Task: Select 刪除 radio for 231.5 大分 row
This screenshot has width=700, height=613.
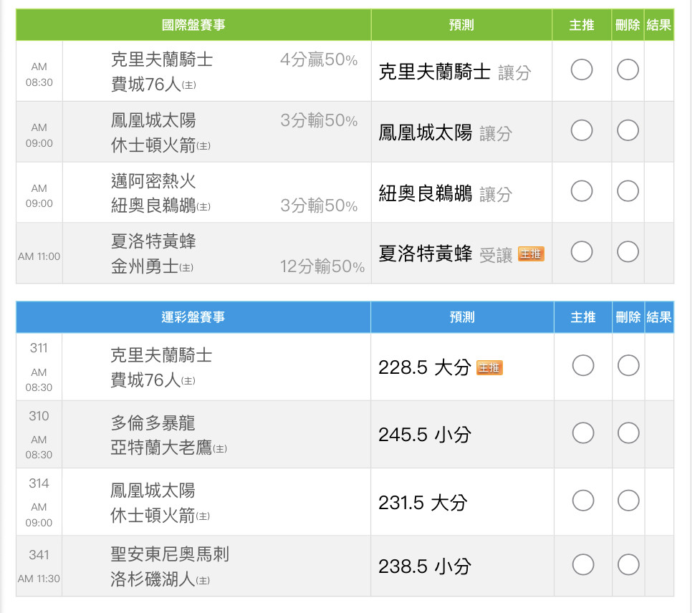Action: click(x=628, y=501)
